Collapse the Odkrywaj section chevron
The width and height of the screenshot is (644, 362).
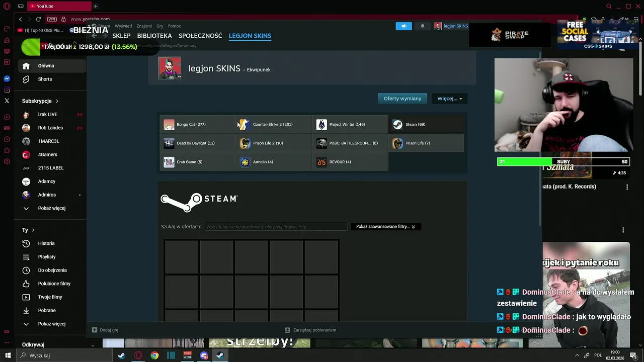(93, 345)
